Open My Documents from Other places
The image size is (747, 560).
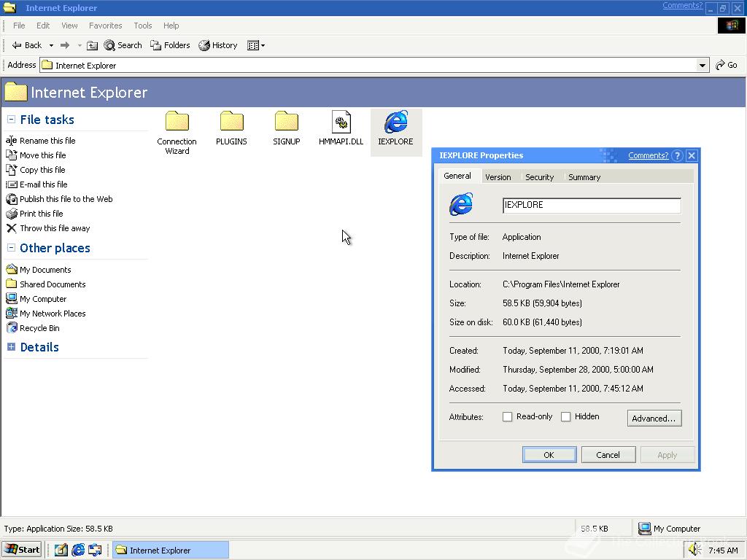[39, 270]
